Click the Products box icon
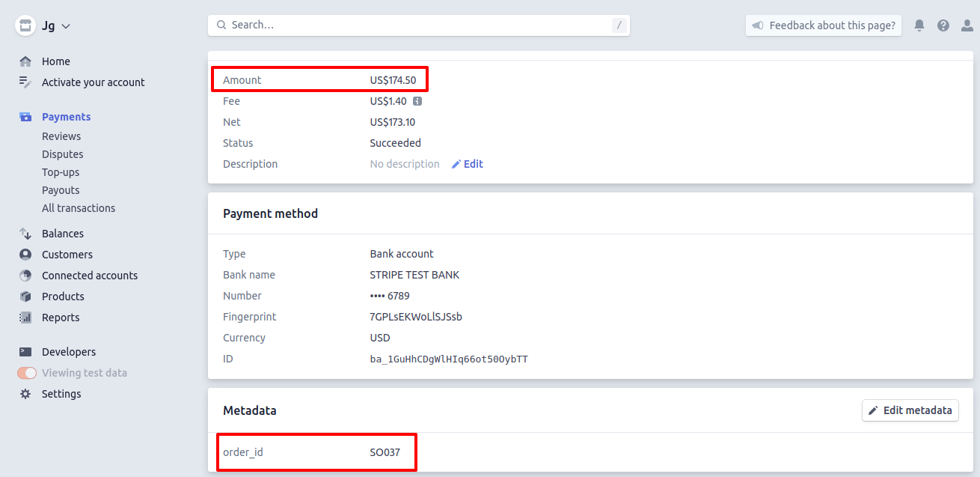This screenshot has width=980, height=477. coord(25,297)
